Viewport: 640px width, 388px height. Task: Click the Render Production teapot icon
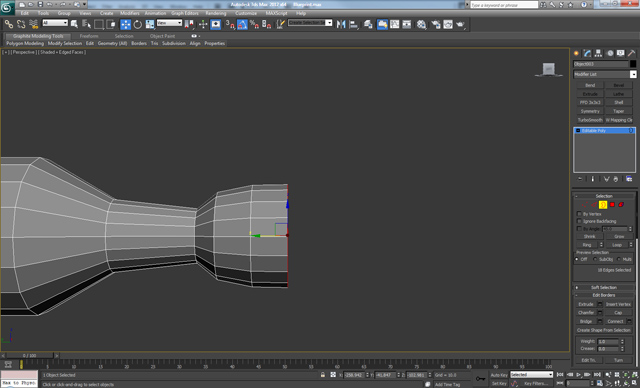tap(460, 24)
